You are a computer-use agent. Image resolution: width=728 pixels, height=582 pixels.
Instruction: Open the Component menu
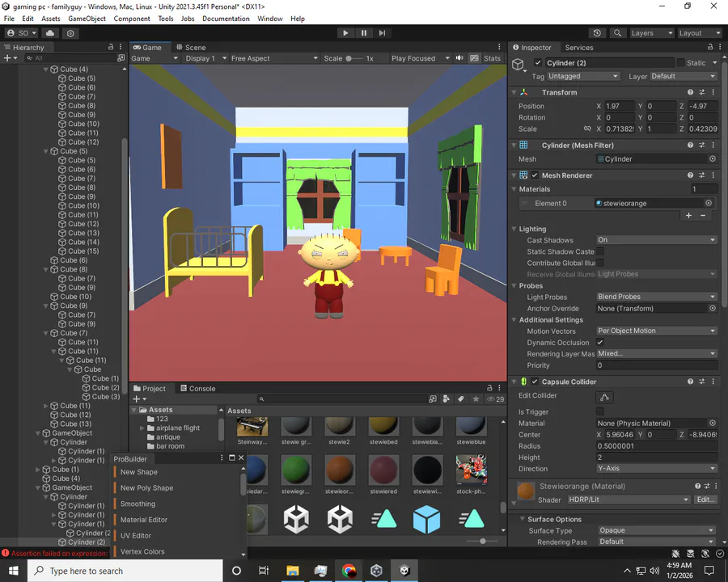(x=131, y=19)
